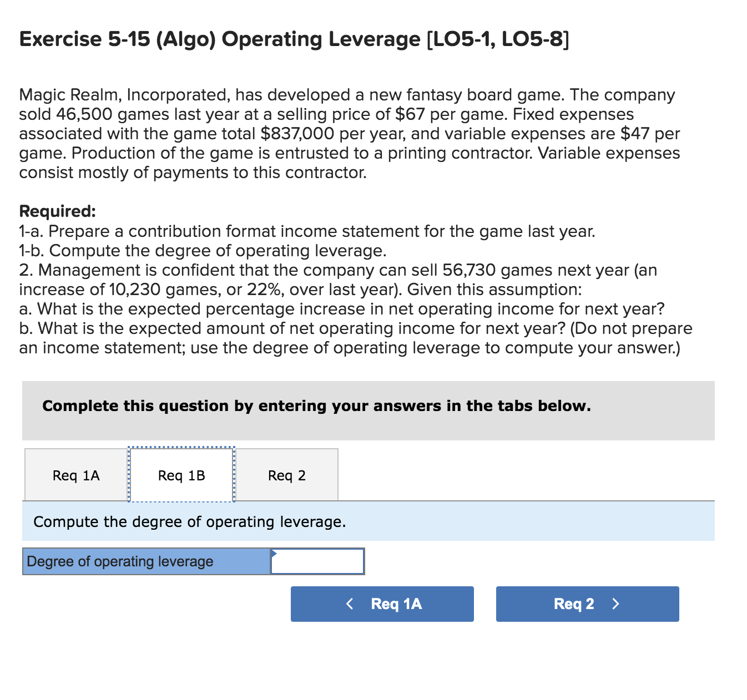Click the Req 1A navigation button
Image resolution: width=747 pixels, height=700 pixels.
pyautogui.click(x=382, y=604)
